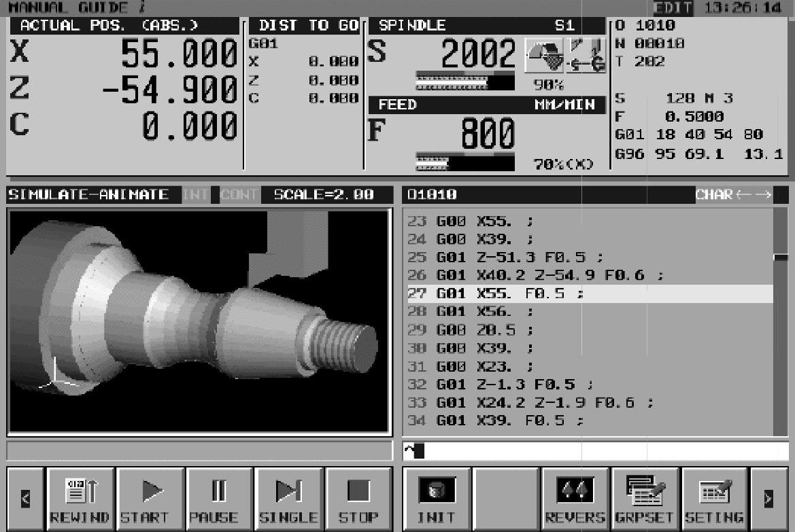Select line 34 G01 X39. F0.5
The image size is (795, 532).
click(x=590, y=421)
